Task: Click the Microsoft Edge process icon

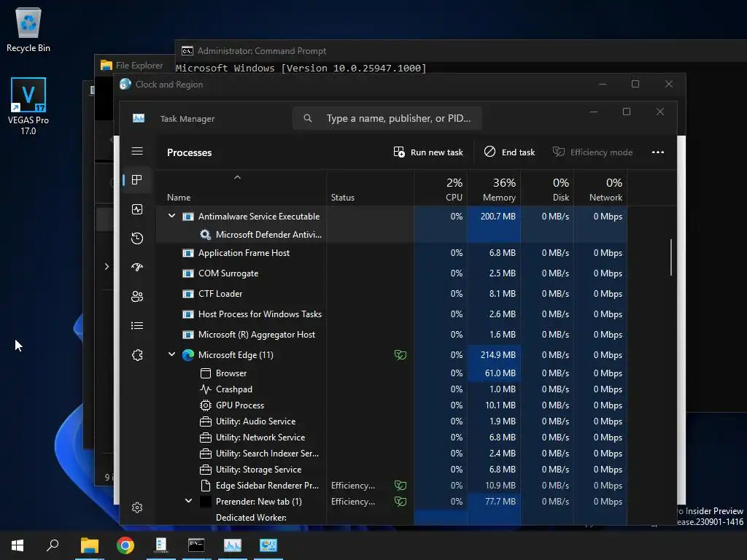Action: pyautogui.click(x=188, y=355)
